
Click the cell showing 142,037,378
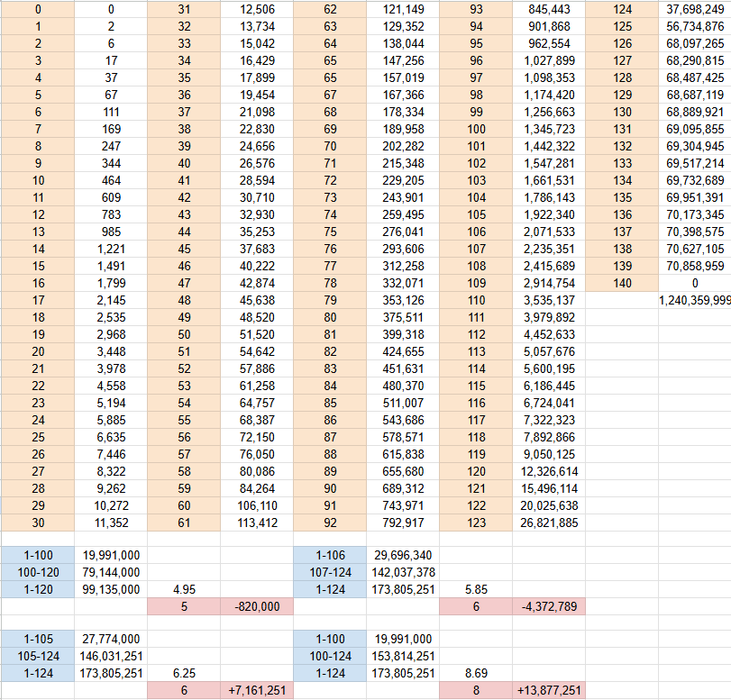pyautogui.click(x=403, y=572)
